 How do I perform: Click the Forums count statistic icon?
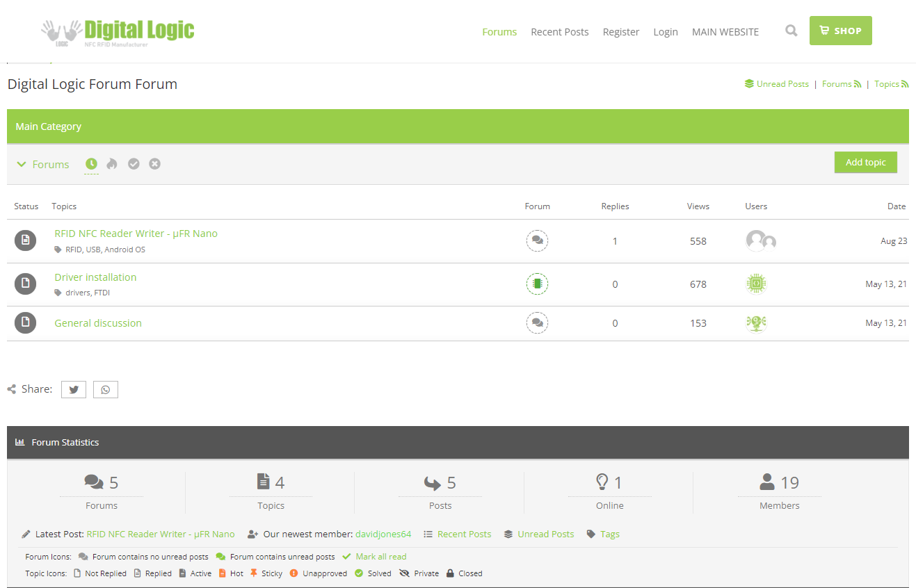(94, 482)
